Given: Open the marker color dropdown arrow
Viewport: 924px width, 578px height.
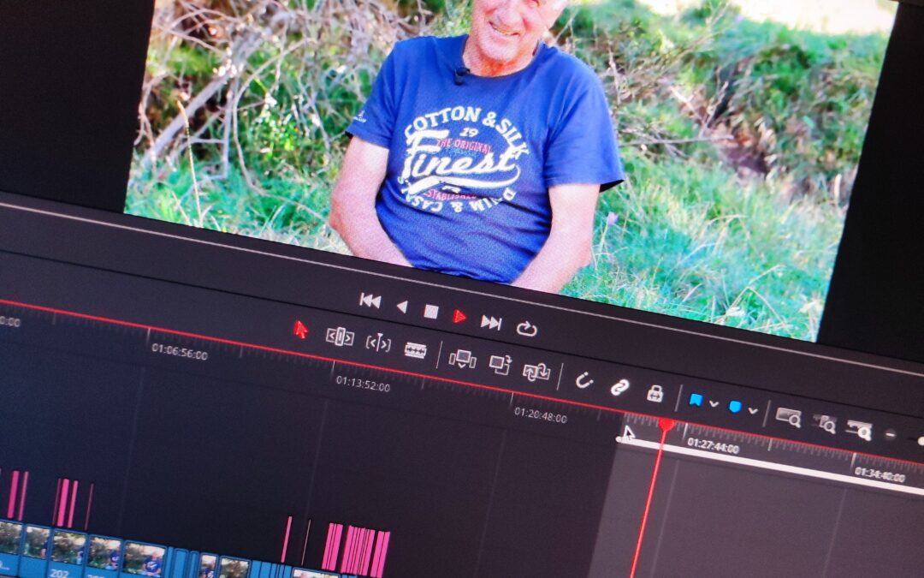Looking at the screenshot, I should (x=753, y=410).
